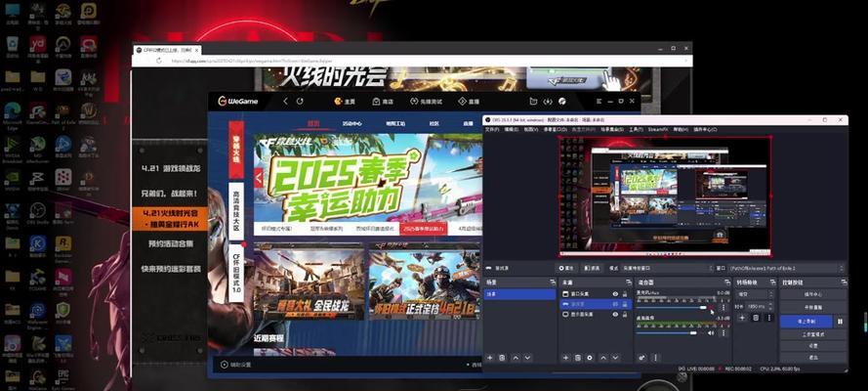
Task: Open the StreamFX menu in OBS
Action: [x=659, y=129]
